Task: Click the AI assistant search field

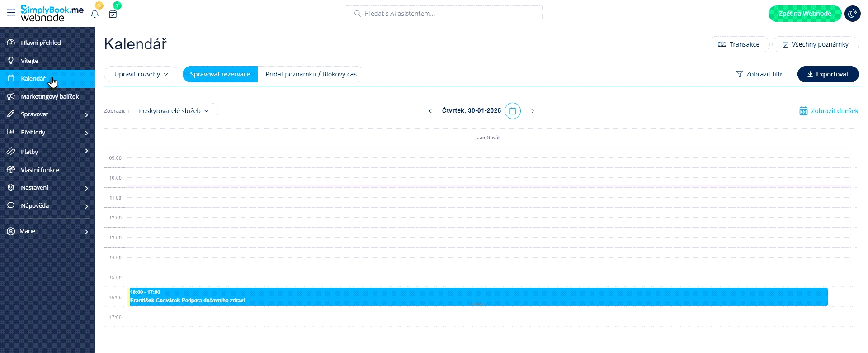Action: click(444, 14)
